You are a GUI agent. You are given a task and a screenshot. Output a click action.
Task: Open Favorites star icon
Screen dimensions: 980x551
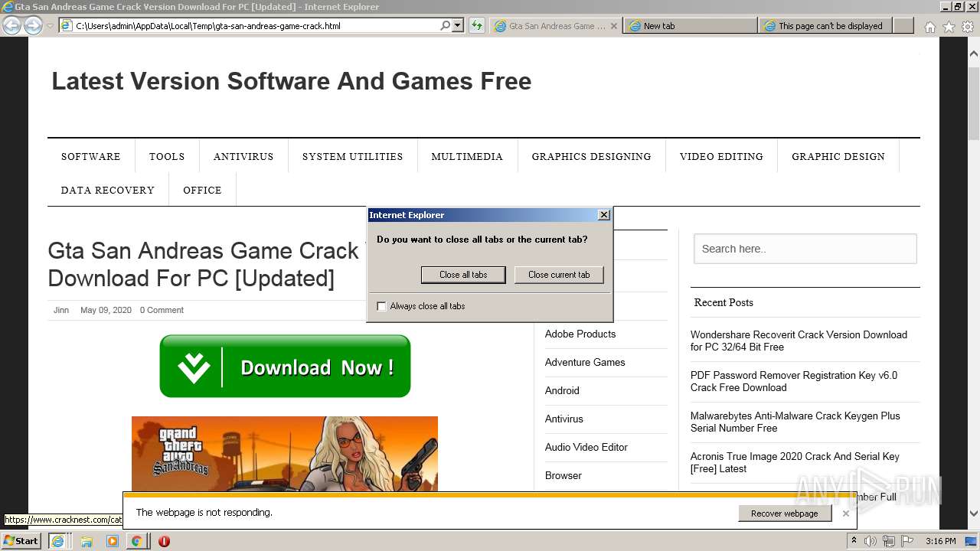coord(949,27)
